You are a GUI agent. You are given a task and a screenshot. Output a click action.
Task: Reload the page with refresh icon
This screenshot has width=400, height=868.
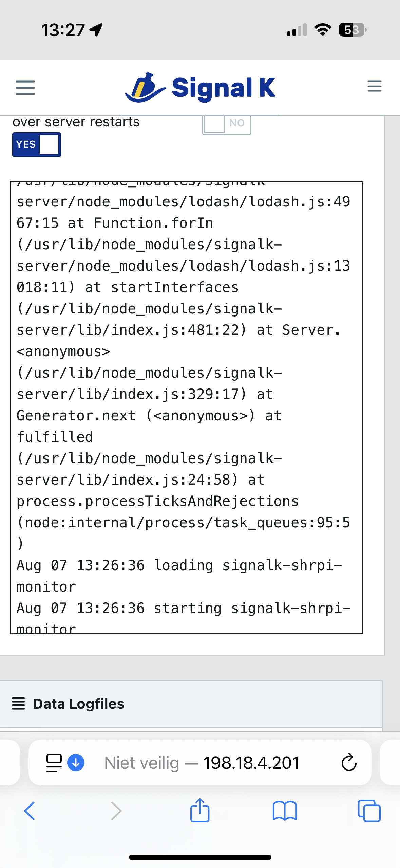(x=349, y=763)
